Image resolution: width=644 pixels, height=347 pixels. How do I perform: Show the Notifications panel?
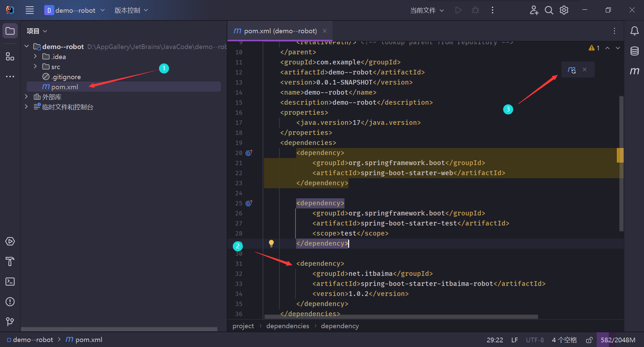(x=634, y=31)
